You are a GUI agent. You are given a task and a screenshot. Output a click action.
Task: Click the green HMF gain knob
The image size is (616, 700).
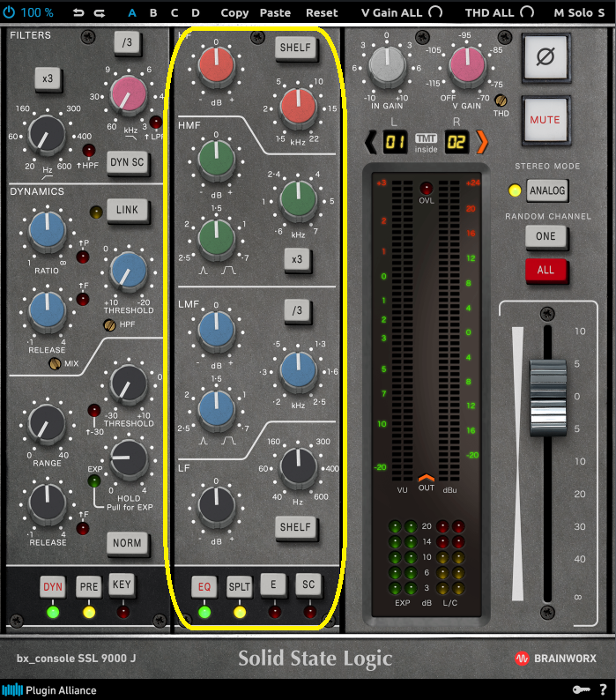(x=216, y=160)
